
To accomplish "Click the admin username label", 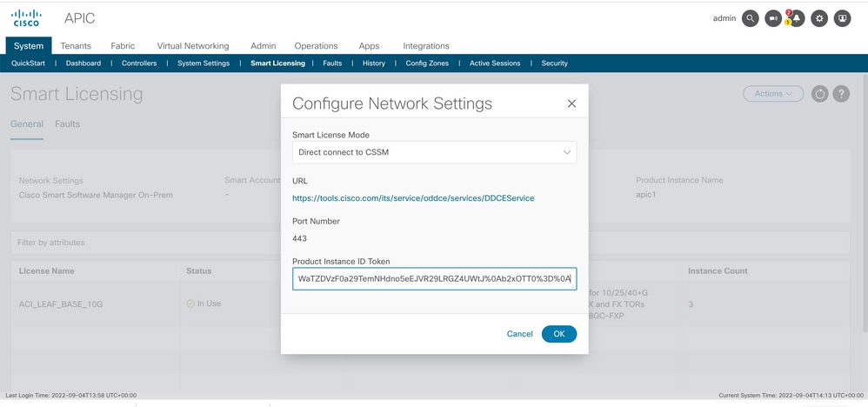I will point(724,18).
